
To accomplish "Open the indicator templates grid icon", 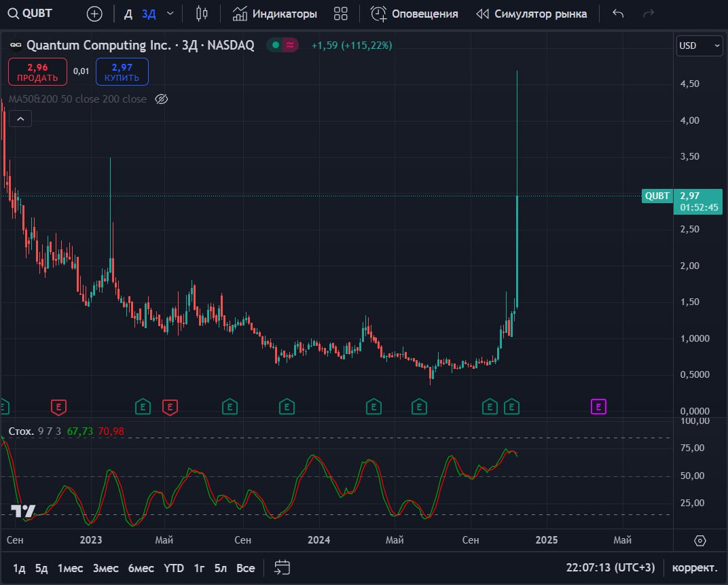I will (x=340, y=14).
